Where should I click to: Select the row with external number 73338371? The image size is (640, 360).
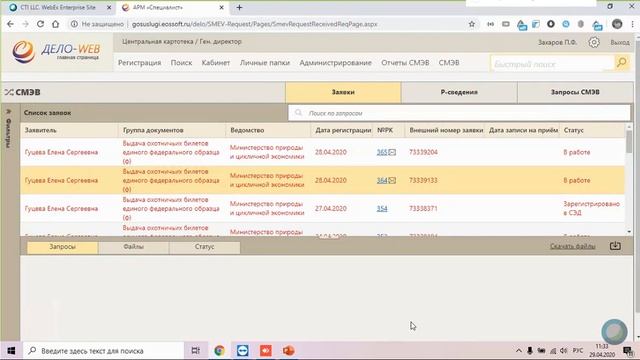[322, 209]
